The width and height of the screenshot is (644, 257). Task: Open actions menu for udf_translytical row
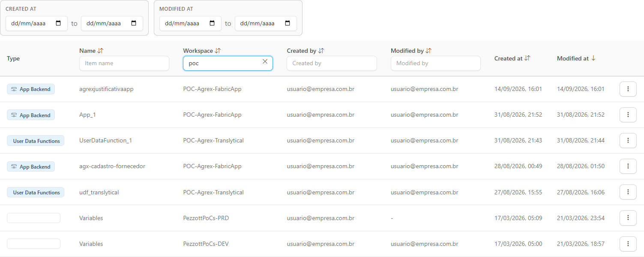[628, 192]
